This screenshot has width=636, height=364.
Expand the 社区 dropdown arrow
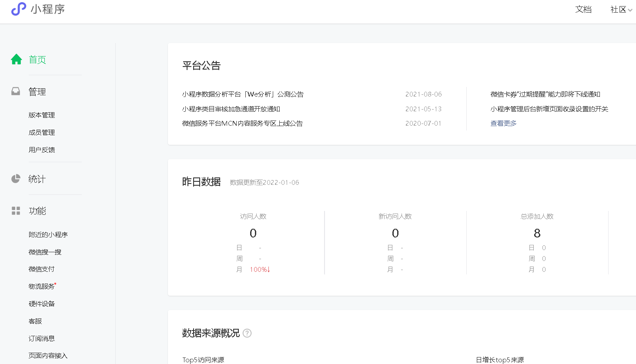630,10
